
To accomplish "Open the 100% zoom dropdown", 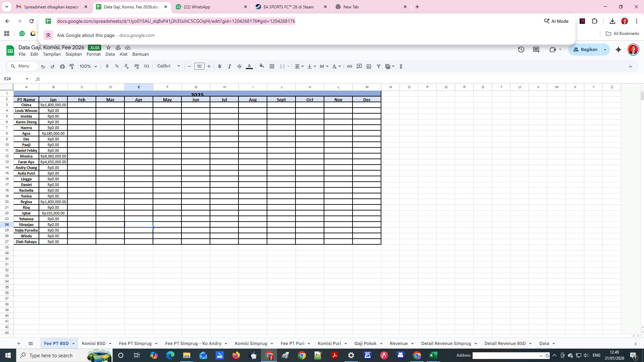I will coord(88,66).
